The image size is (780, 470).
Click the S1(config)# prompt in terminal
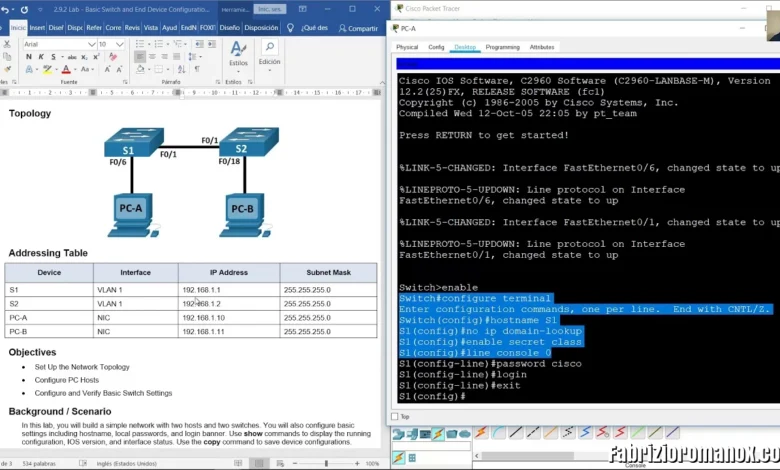coord(432,397)
